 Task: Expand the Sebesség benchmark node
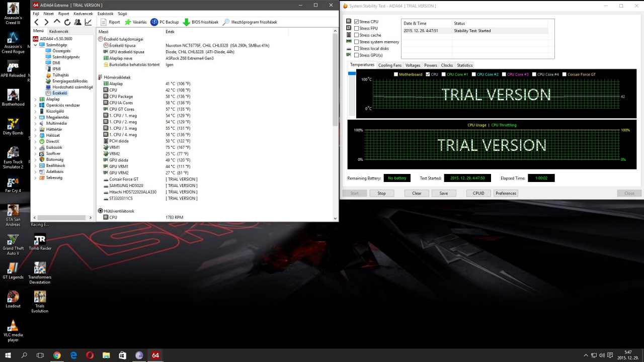point(35,177)
